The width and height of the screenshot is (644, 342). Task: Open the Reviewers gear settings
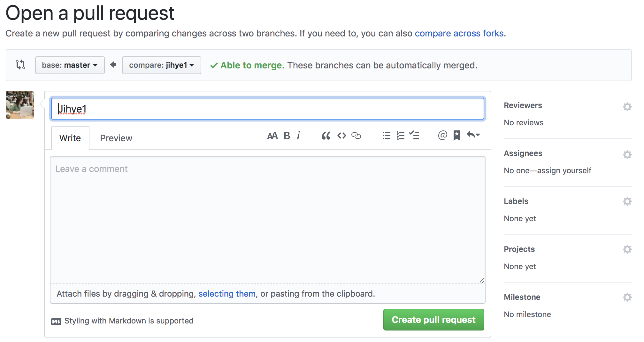(627, 106)
